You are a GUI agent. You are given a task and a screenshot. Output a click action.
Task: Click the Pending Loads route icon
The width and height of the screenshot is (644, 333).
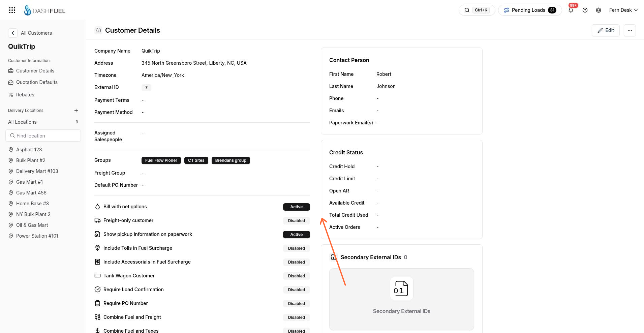[x=506, y=10]
